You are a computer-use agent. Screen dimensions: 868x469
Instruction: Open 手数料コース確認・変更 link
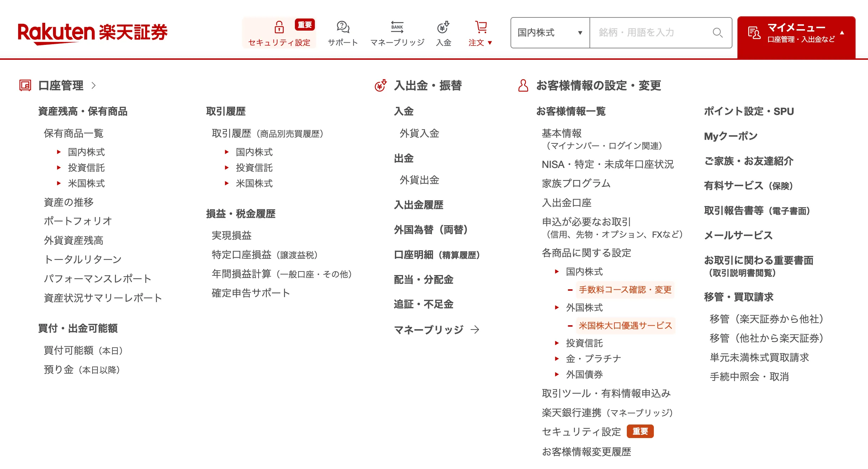click(x=625, y=290)
